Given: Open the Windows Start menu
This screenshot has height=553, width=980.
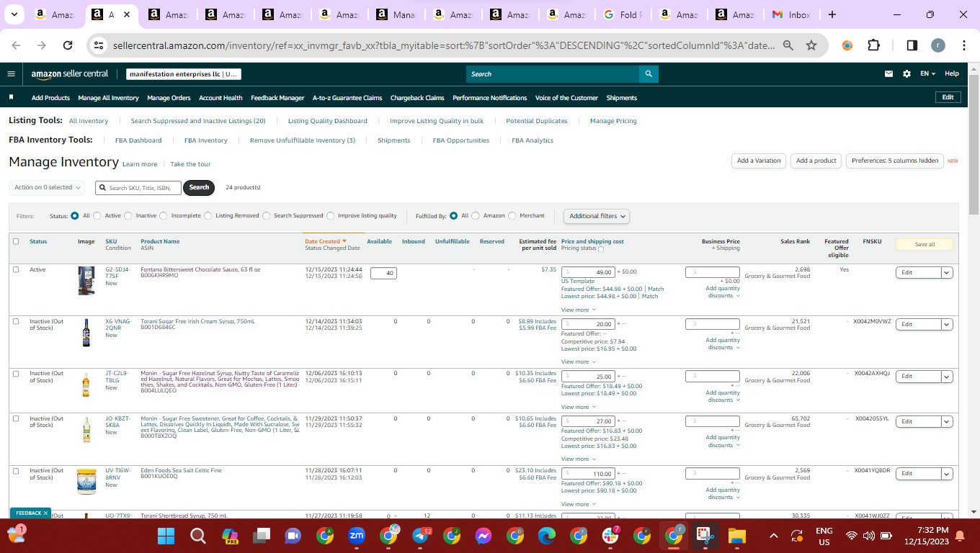Looking at the screenshot, I should tap(166, 536).
